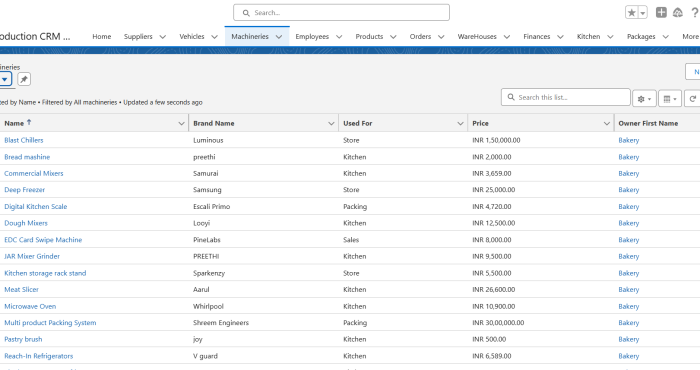
Task: Open the Kitchen tab
Action: point(588,37)
